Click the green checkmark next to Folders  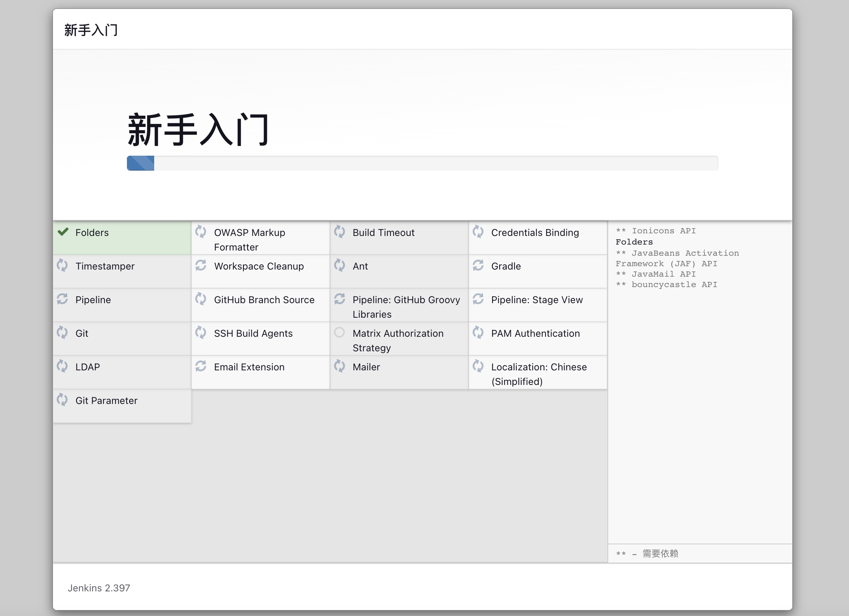click(63, 232)
